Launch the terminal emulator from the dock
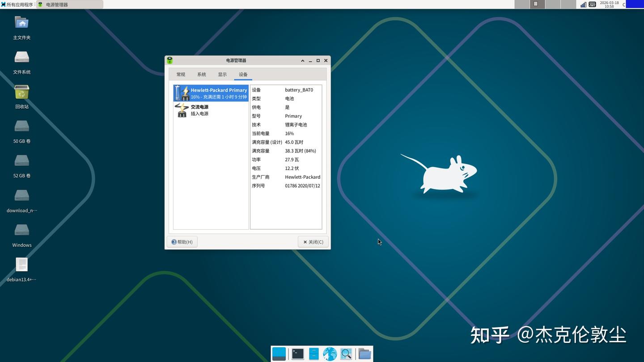Screen dimensions: 644x362 pos(298,354)
